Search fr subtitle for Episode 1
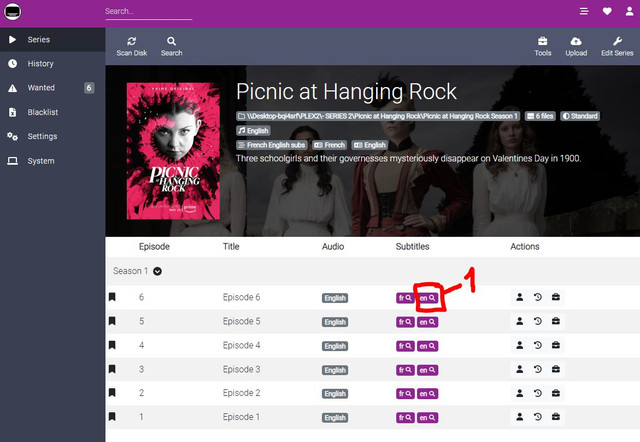 pos(405,418)
